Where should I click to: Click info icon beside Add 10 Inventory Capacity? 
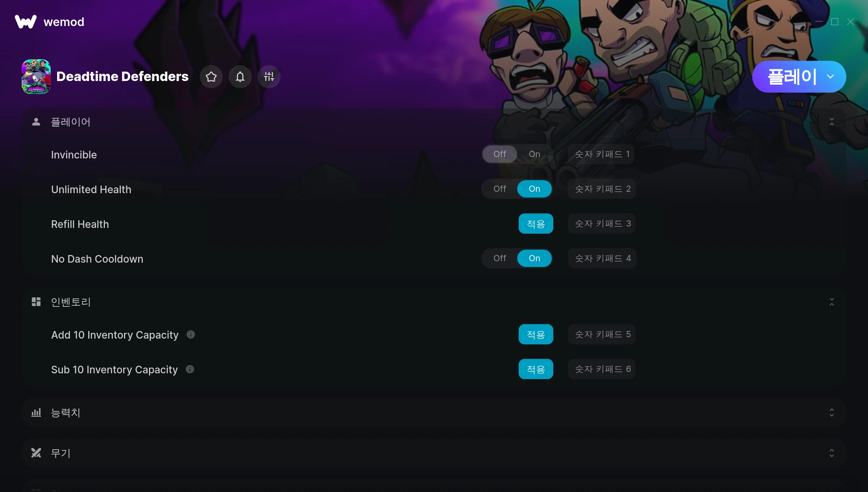[x=191, y=335]
